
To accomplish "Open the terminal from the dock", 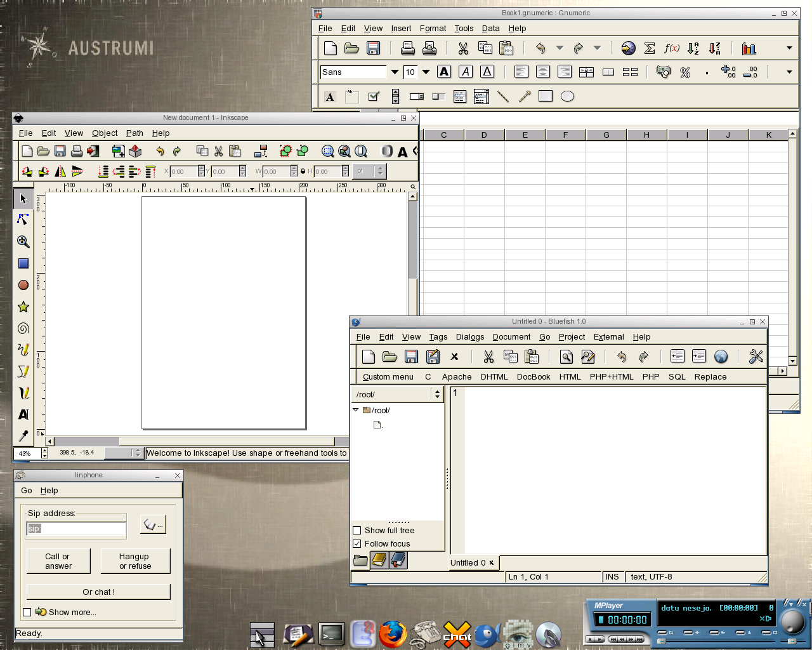I will pos(332,633).
